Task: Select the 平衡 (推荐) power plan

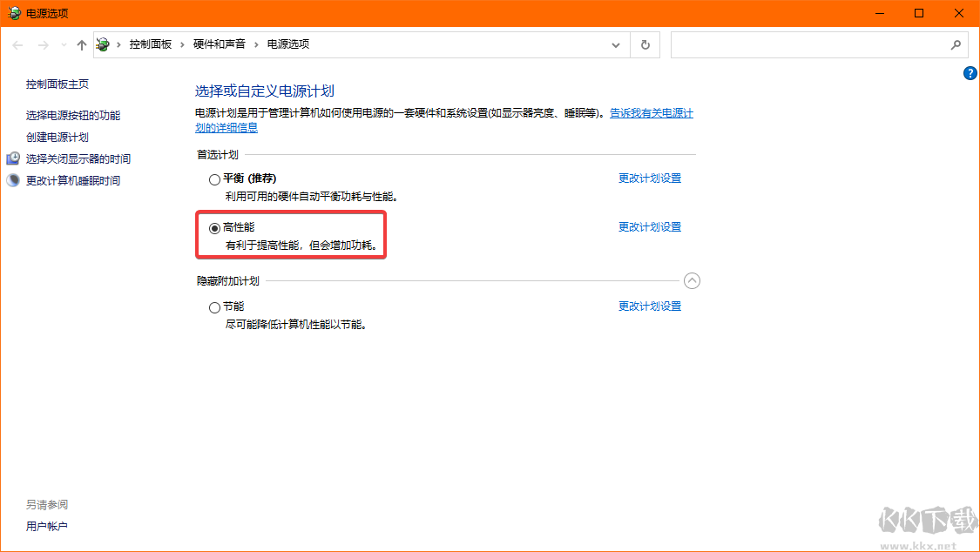Action: coord(213,178)
